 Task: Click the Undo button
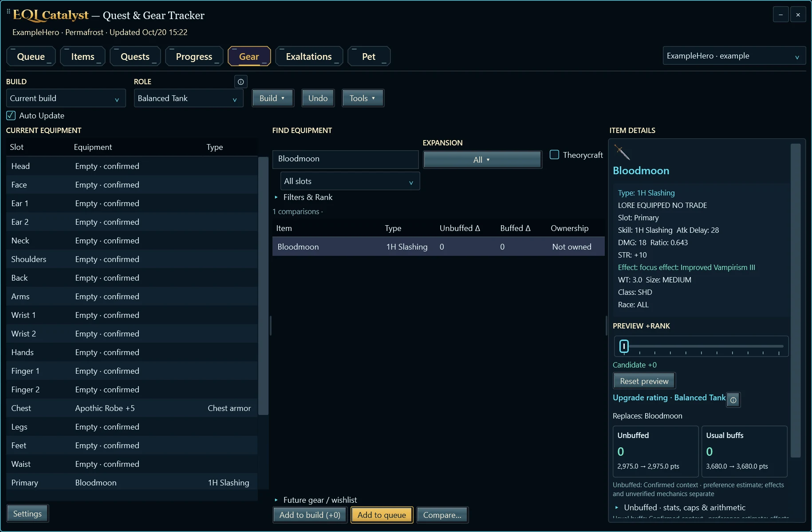[318, 98]
